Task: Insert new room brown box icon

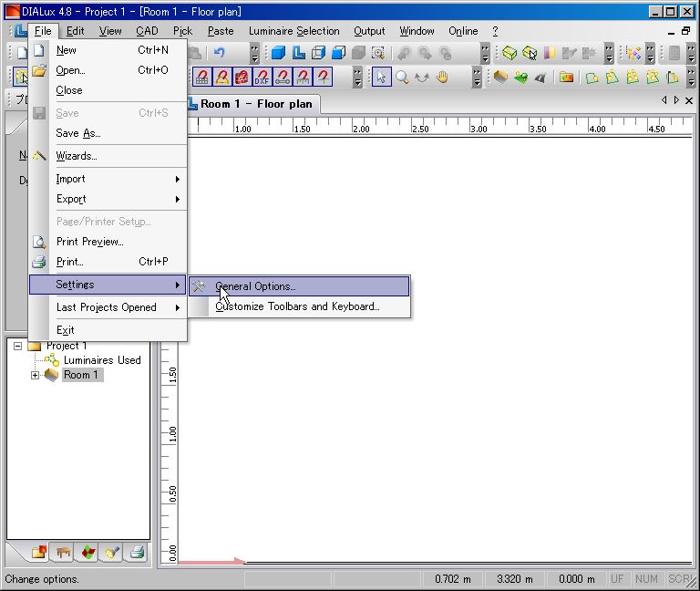Action: [500, 77]
